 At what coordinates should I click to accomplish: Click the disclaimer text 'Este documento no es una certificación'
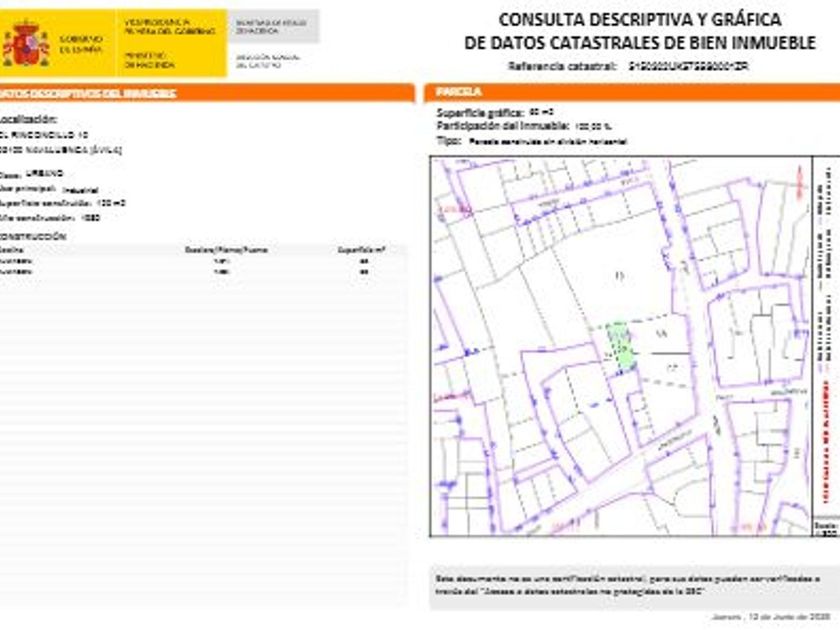[x=627, y=586]
